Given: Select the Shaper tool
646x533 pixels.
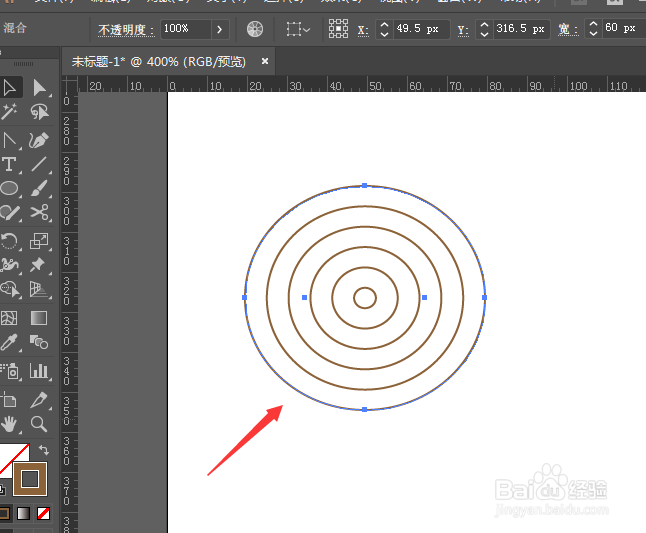Looking at the screenshot, I should pos(9,213).
